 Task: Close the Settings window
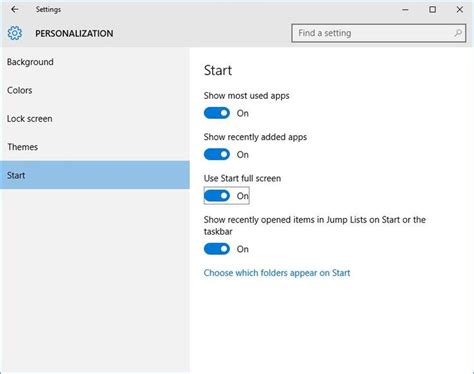point(460,10)
